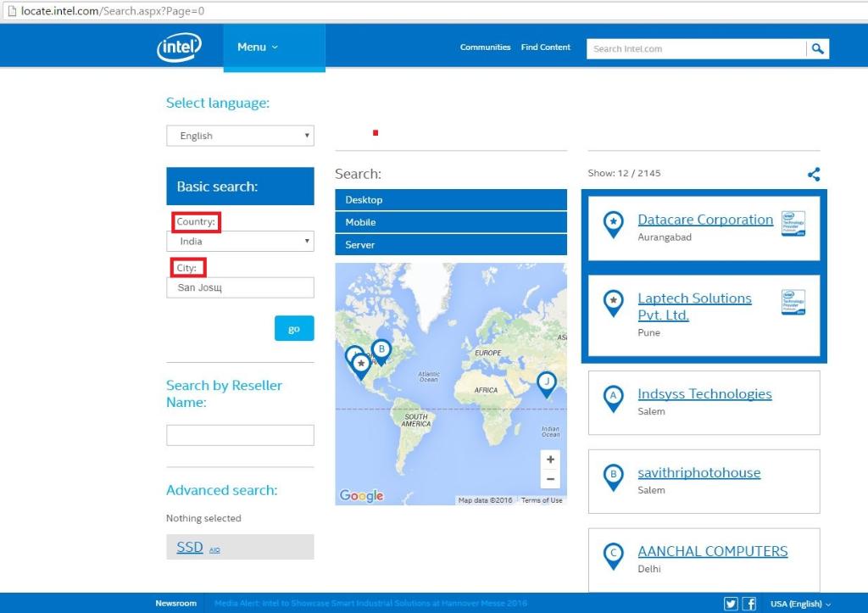Click the Search by Reseller Name field
The image size is (868, 613).
240,435
